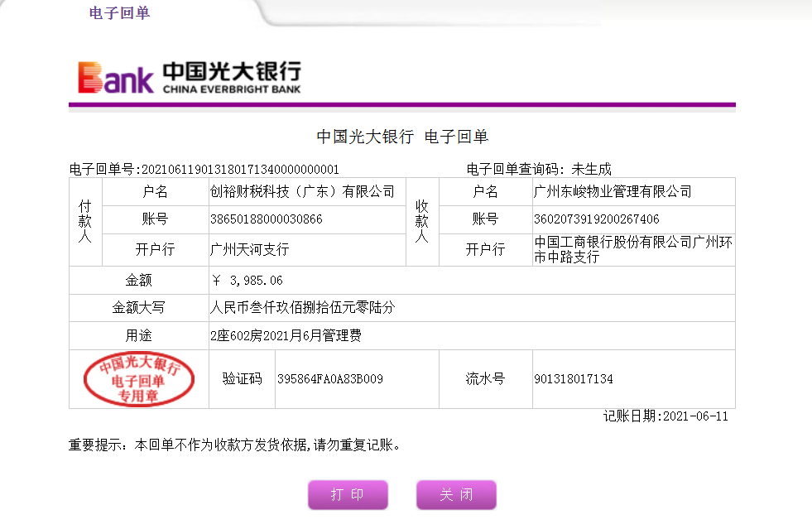Click the amount value ¥ 3,985.06
Viewport: 812px width, 529px height.
tap(247, 281)
